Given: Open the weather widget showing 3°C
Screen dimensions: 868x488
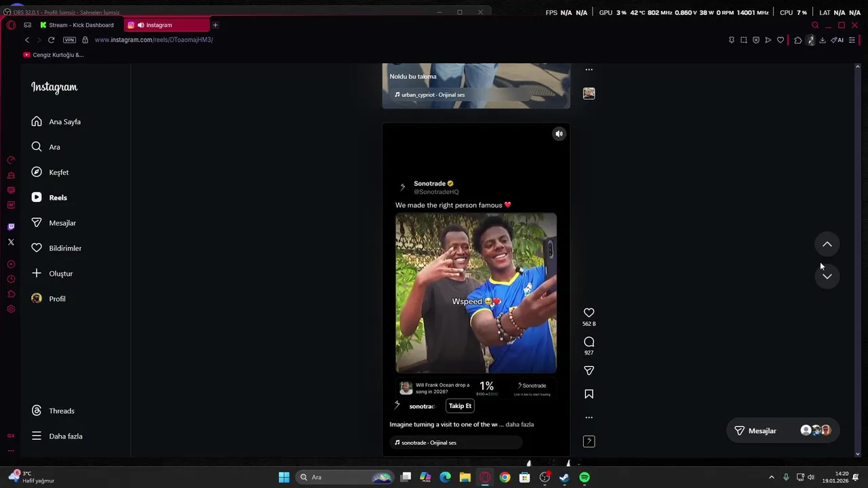Looking at the screenshot, I should (31, 477).
